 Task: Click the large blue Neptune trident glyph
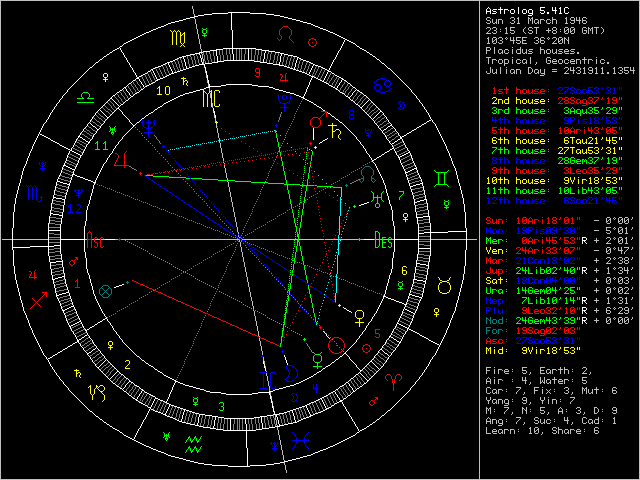pos(149,127)
